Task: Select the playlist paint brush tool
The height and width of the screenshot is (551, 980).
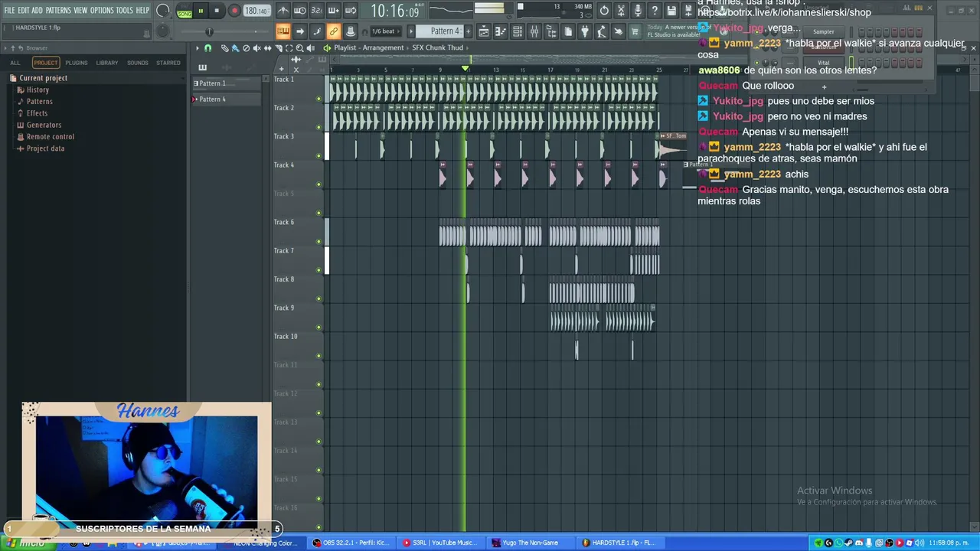Action: [x=235, y=48]
